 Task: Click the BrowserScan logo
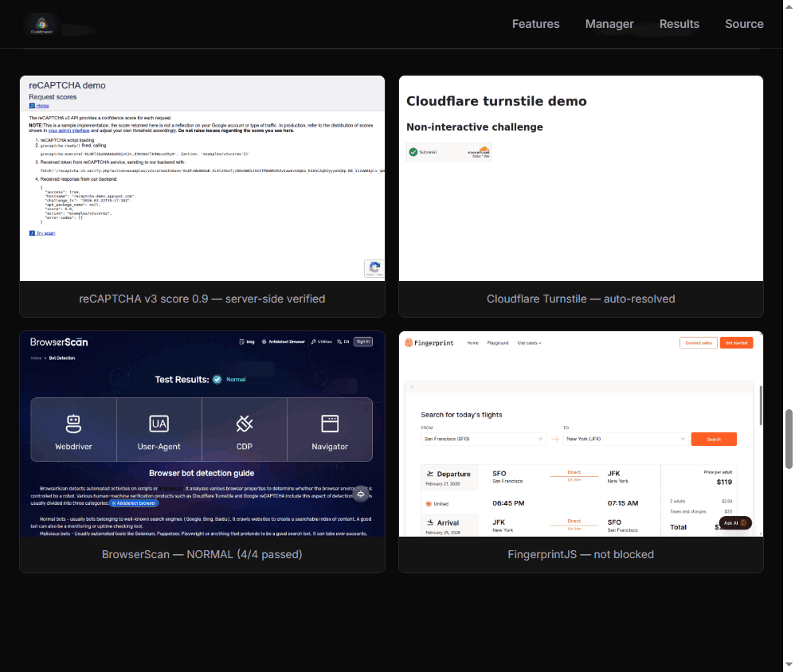coord(59,342)
